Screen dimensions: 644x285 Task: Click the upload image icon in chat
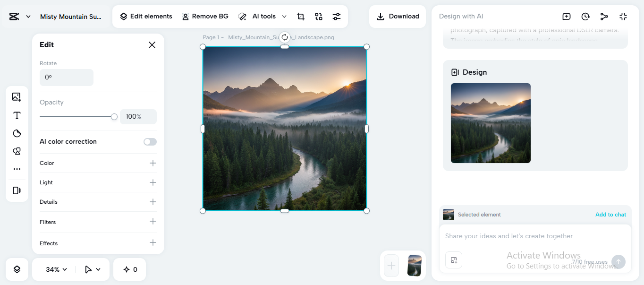click(x=454, y=260)
